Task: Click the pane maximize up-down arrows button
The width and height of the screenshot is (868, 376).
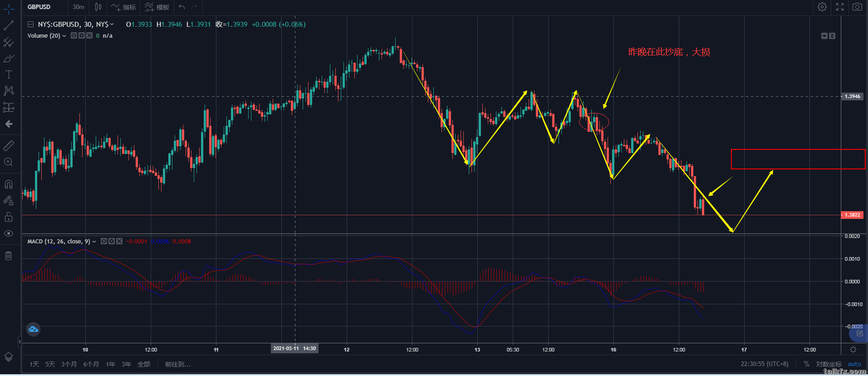Action: [x=832, y=36]
